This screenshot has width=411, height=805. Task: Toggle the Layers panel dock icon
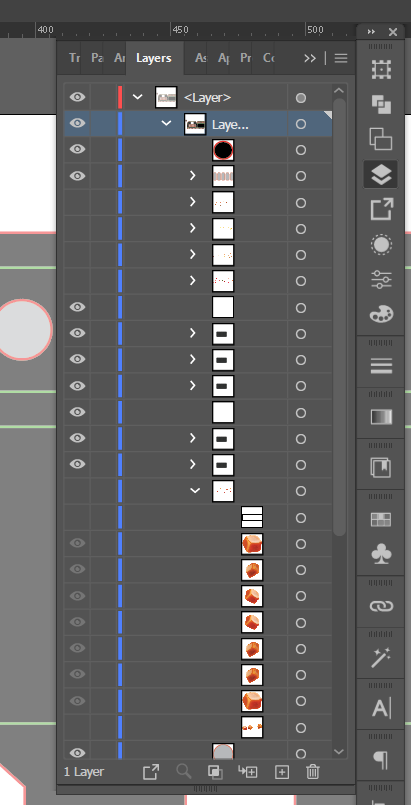(381, 175)
